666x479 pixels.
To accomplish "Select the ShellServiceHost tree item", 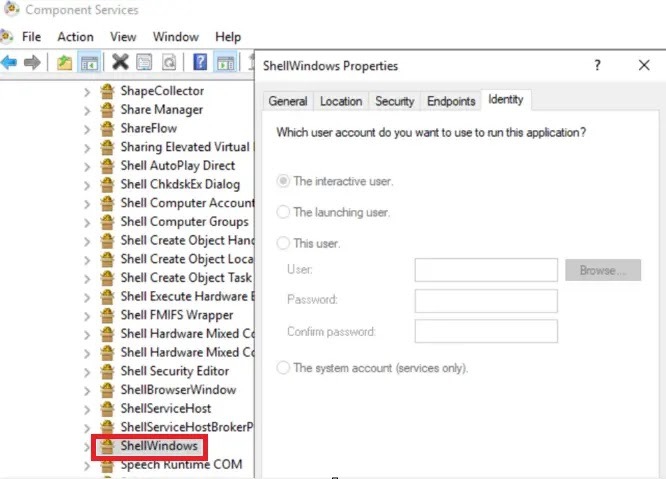I will (x=166, y=409).
